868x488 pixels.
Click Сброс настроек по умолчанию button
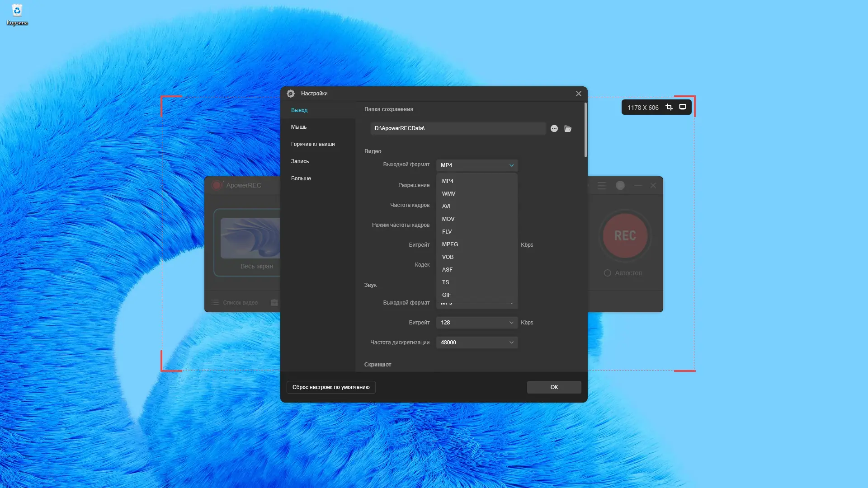pyautogui.click(x=331, y=387)
